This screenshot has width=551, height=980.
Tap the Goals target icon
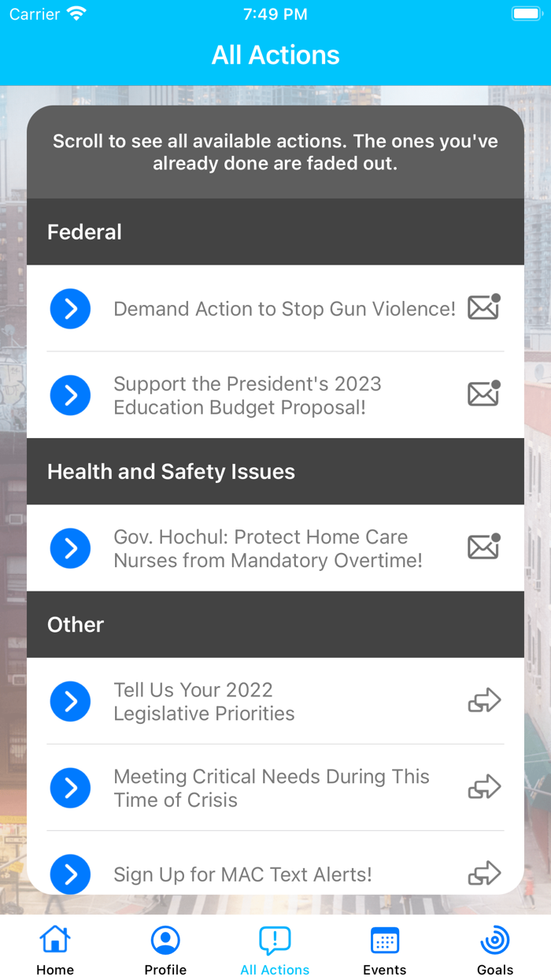495,939
